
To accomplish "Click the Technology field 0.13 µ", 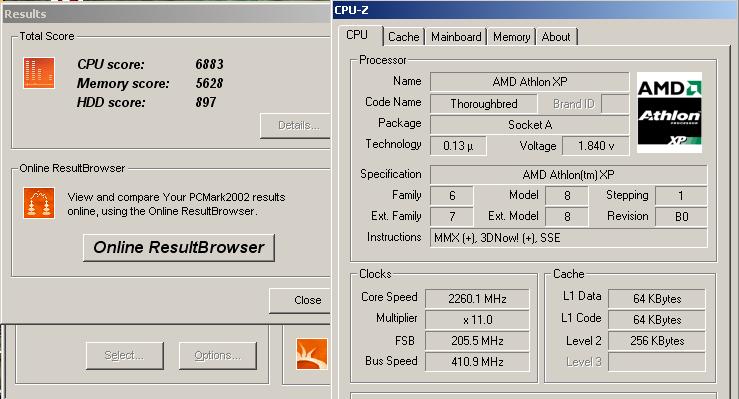I will (x=458, y=146).
